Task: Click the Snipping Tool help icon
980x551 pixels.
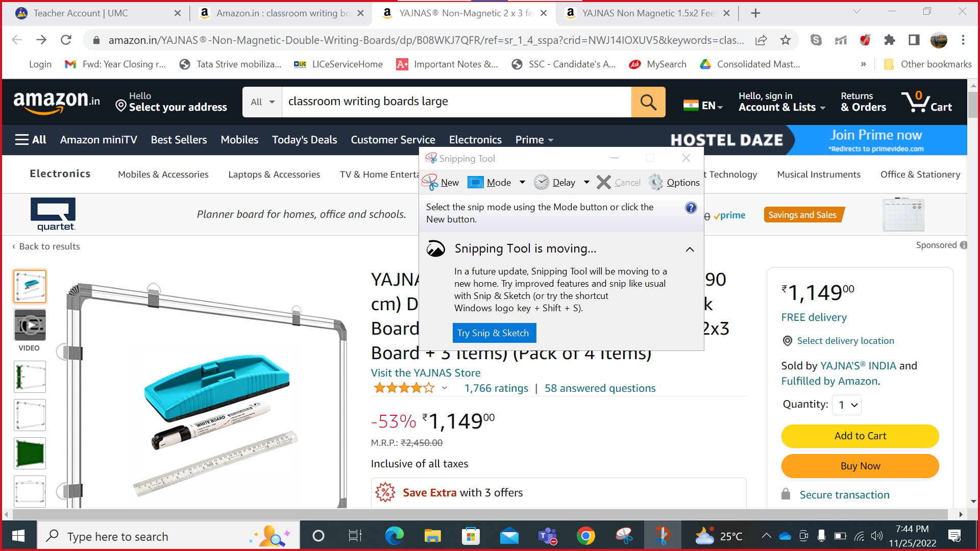Action: (691, 208)
